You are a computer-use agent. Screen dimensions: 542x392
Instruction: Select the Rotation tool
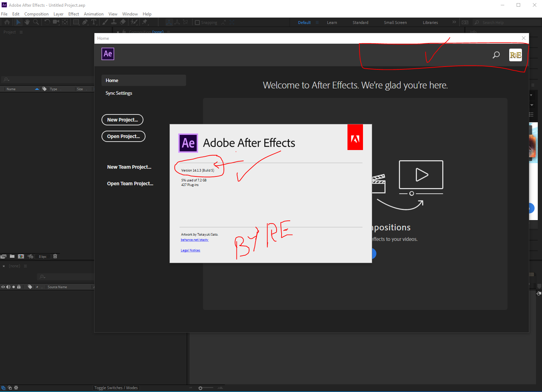click(47, 22)
